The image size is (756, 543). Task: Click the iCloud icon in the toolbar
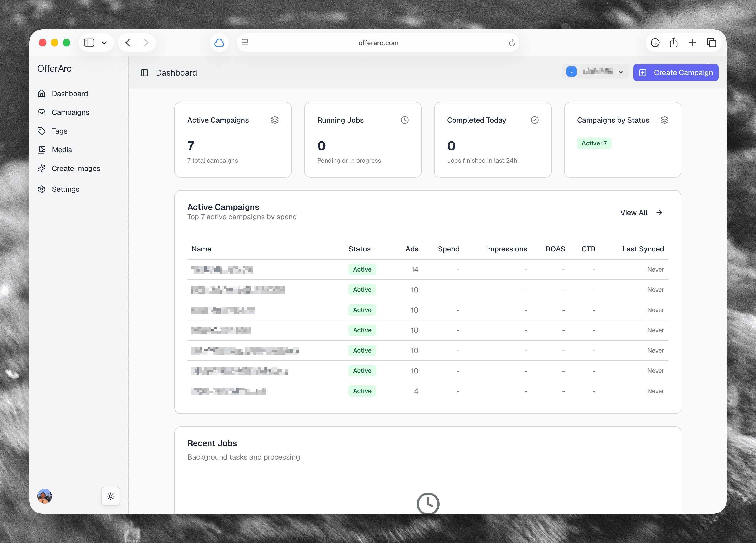coord(219,42)
